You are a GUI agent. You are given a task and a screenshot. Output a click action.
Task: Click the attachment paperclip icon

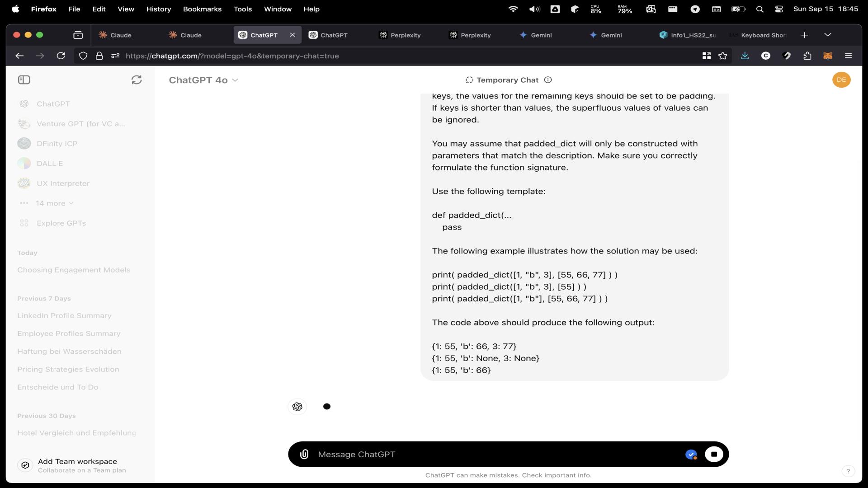point(305,455)
